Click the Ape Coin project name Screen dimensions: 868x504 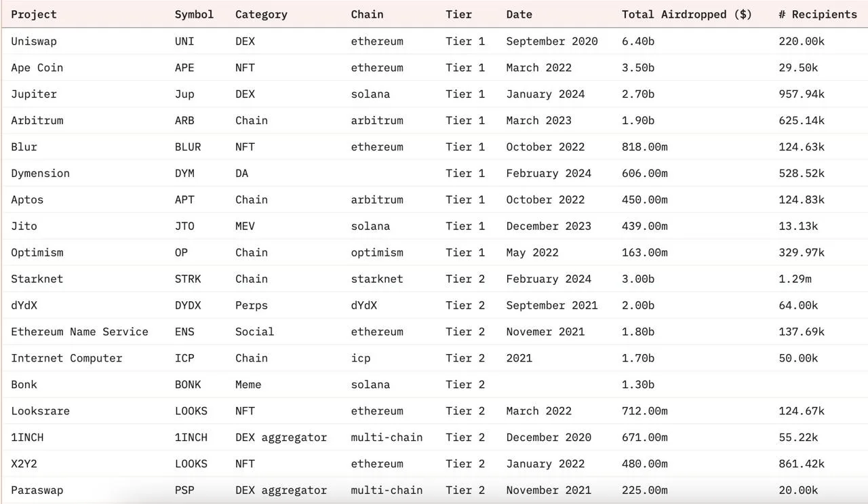point(37,68)
